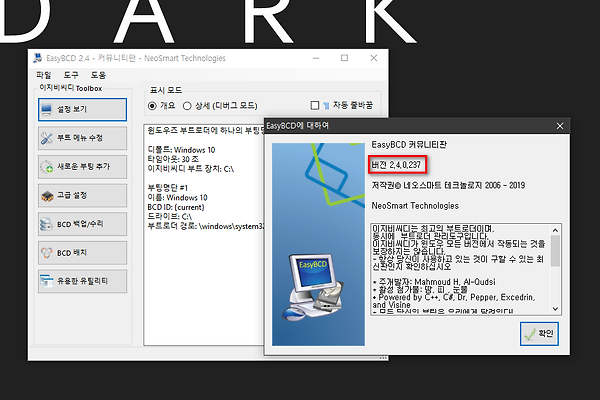This screenshot has width=600, height=400.
Task: Open 유용한 유틸리티 (Useful Utilities)
Action: (83, 282)
